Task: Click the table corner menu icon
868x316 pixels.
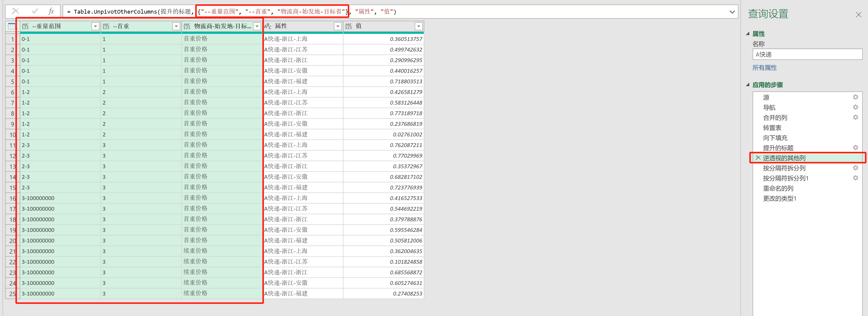Action: coord(11,26)
